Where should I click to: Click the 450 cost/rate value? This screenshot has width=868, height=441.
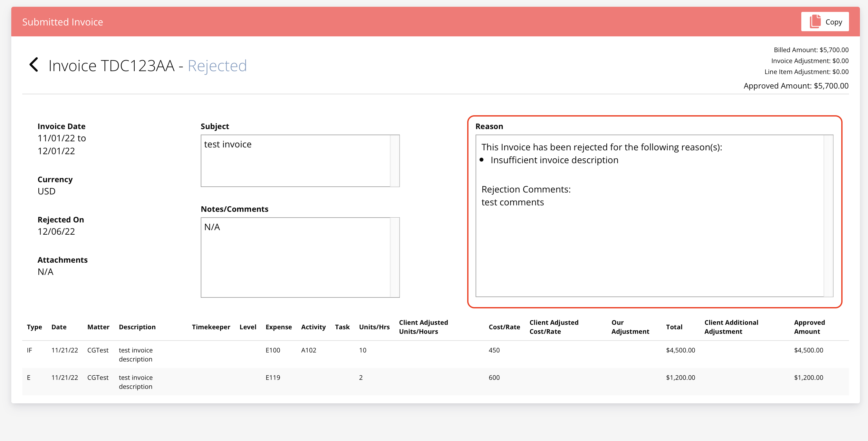494,350
